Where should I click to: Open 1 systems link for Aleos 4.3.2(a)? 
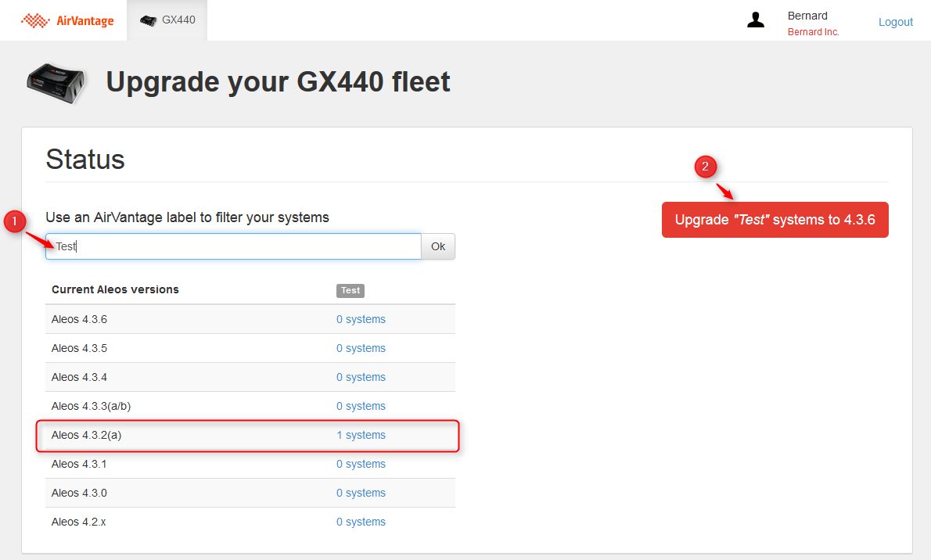click(361, 435)
